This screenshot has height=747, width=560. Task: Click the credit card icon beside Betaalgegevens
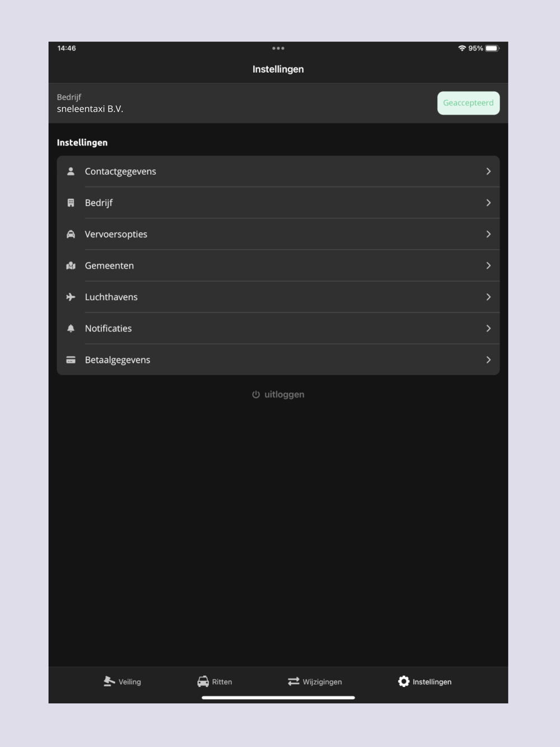pyautogui.click(x=71, y=360)
